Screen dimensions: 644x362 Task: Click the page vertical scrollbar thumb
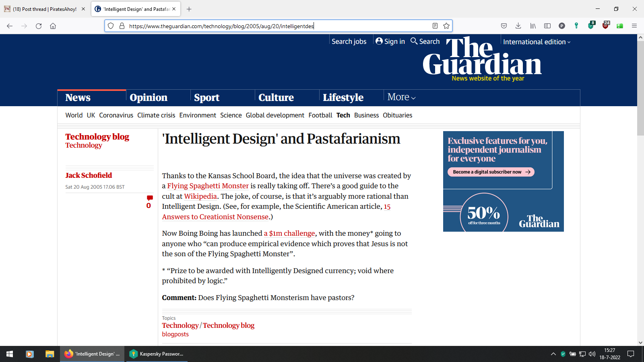(x=640, y=88)
